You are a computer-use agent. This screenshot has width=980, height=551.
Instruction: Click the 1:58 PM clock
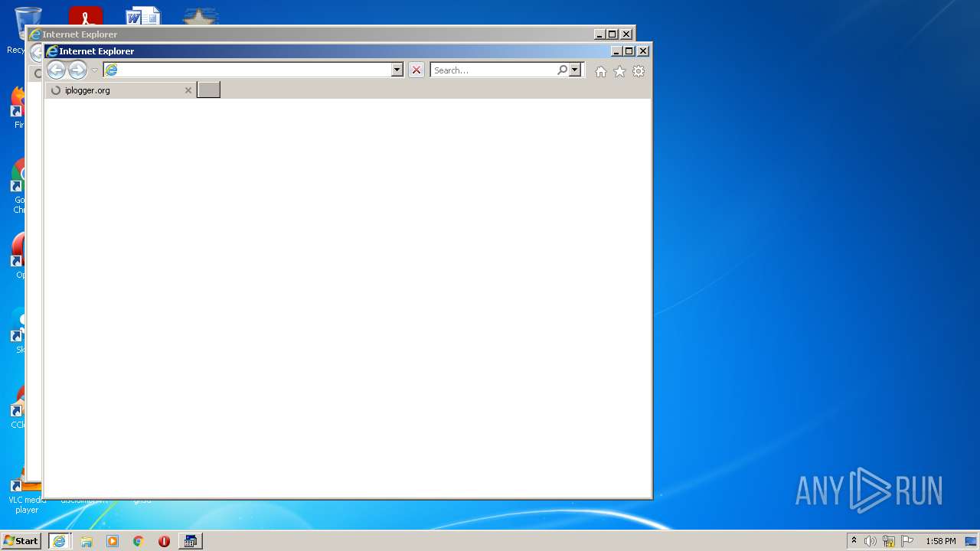point(940,541)
